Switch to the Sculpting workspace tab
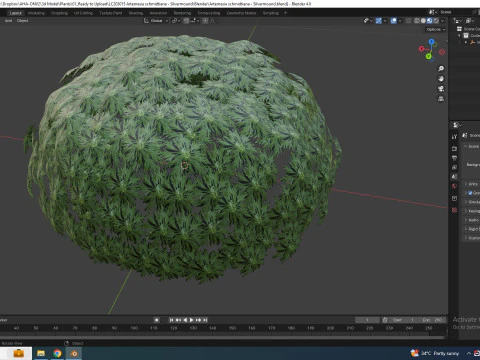 tap(59, 13)
